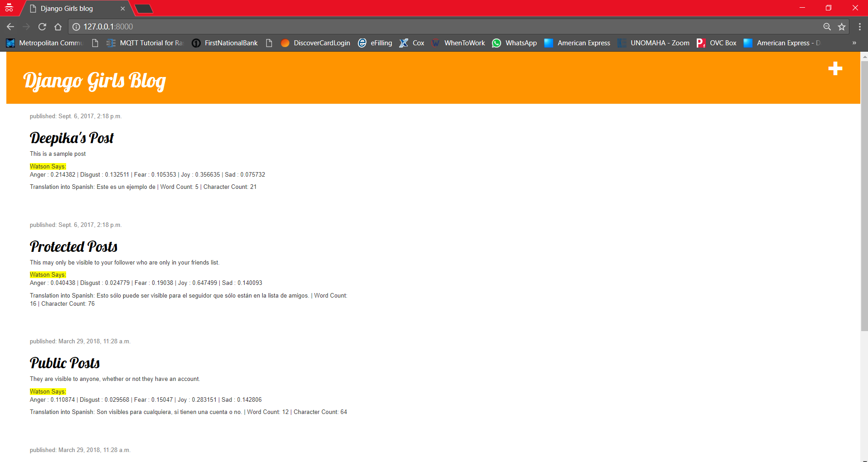Screen dimensions: 868x462
Task: Open the blank page bookmark after Metropolitan
Action: point(95,43)
